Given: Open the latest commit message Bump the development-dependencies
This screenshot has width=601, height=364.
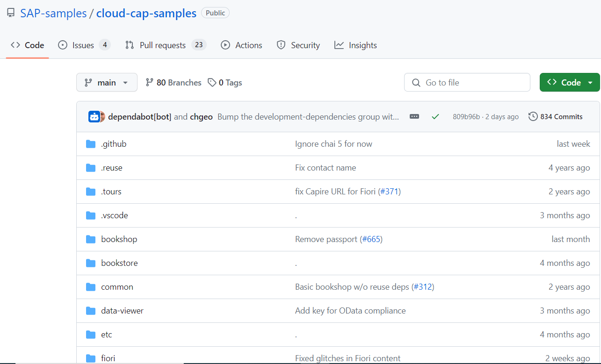Looking at the screenshot, I should (x=308, y=117).
